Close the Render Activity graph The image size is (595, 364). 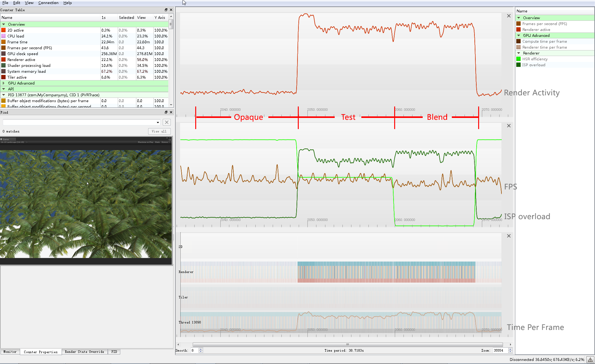pos(509,16)
